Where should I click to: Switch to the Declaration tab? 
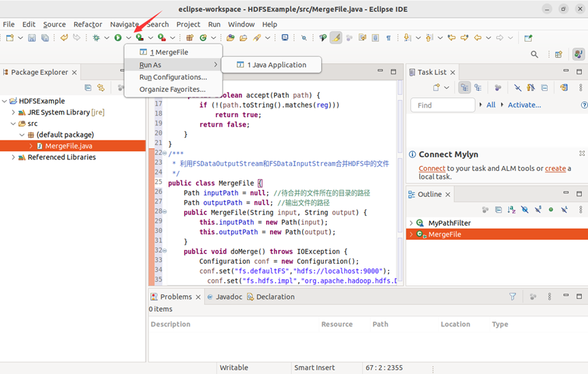pyautogui.click(x=271, y=296)
